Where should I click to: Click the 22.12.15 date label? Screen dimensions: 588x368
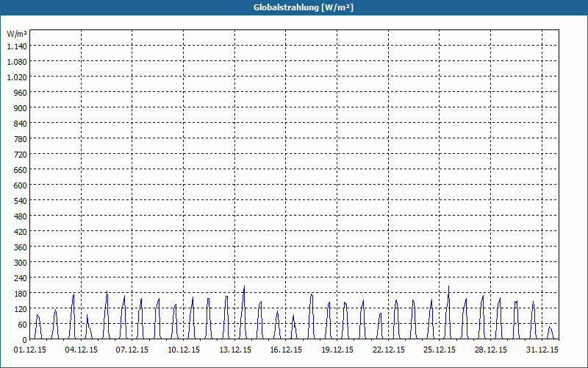pos(389,350)
